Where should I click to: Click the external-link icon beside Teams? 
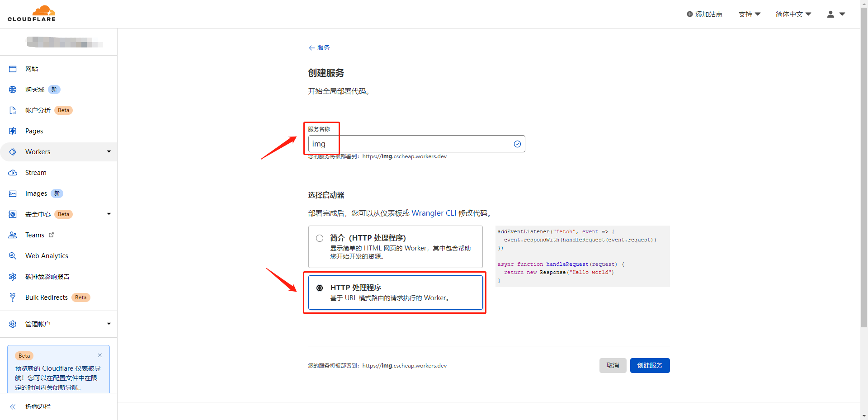click(51, 235)
